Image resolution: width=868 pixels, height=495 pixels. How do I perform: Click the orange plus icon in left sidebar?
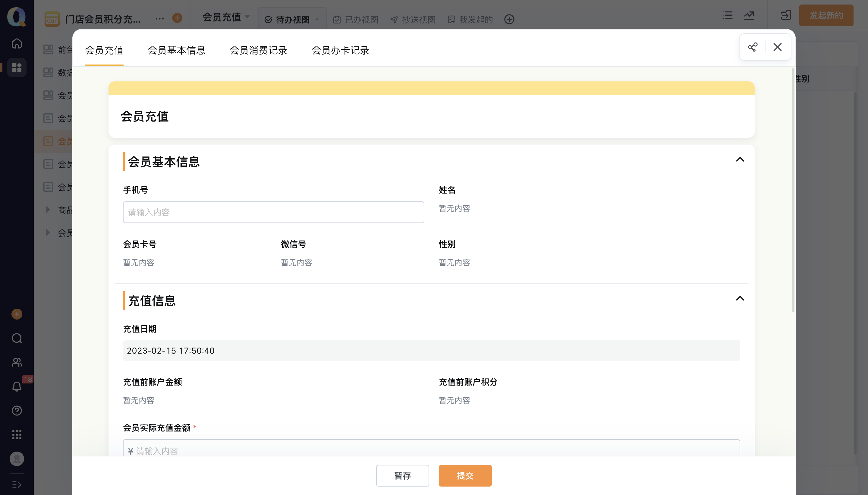click(x=17, y=314)
